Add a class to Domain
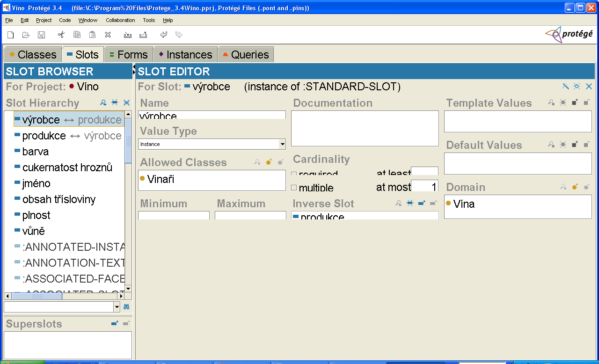Viewport: 599px width, 364px height. click(575, 187)
